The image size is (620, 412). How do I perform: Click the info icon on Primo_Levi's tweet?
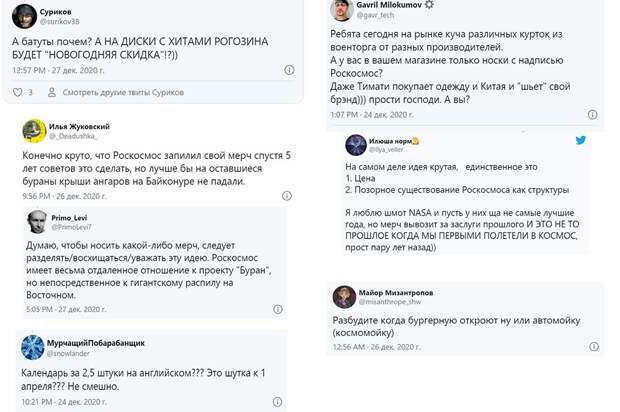(278, 309)
